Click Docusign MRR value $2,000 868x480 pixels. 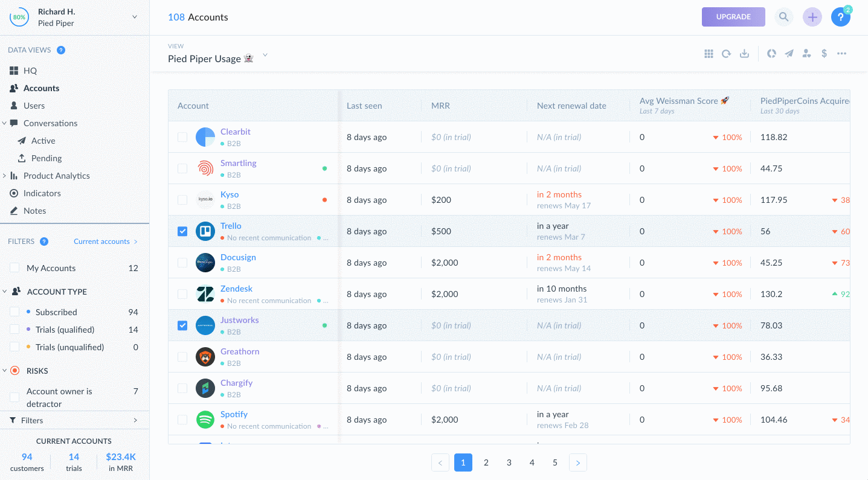[445, 263]
